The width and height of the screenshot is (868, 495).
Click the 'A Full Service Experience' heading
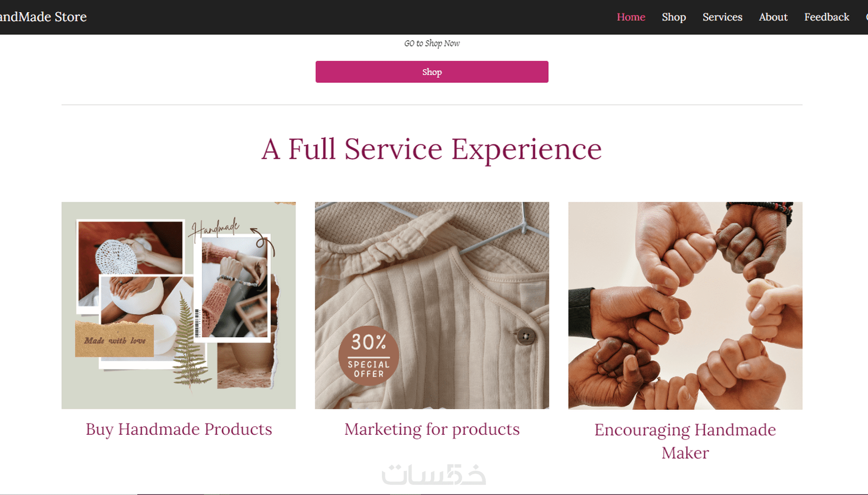(432, 149)
